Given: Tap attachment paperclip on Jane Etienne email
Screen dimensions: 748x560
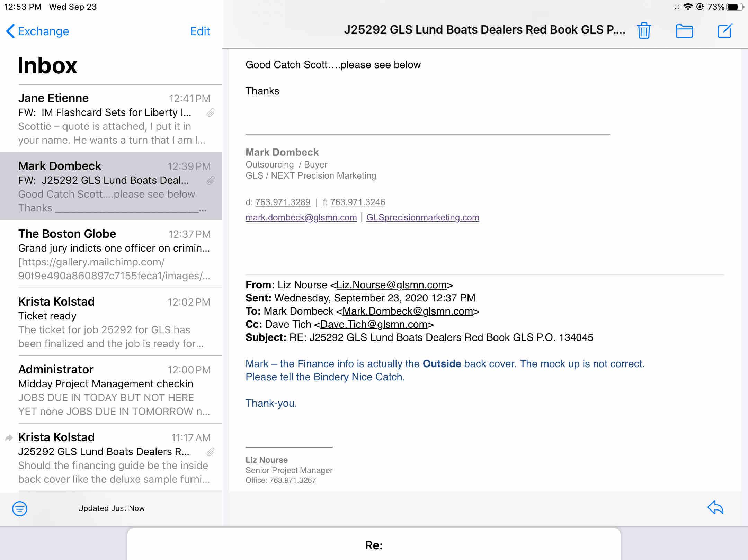Looking at the screenshot, I should [x=211, y=112].
